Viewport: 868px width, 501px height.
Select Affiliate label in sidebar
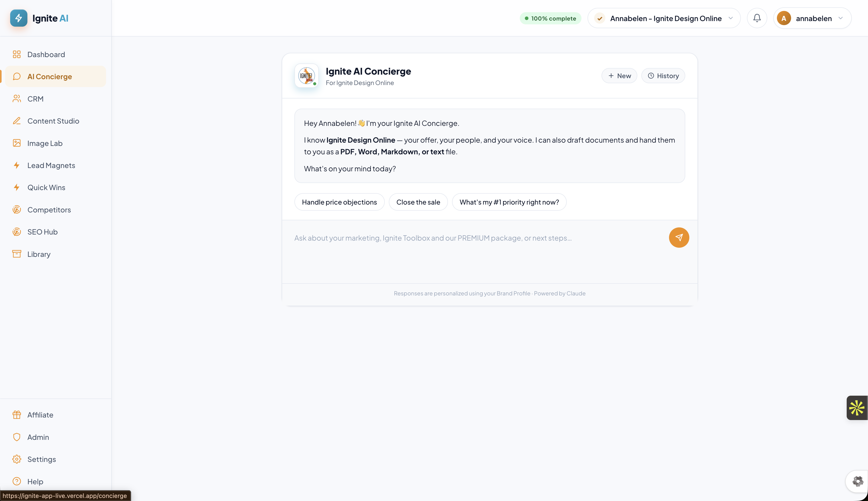coord(40,415)
